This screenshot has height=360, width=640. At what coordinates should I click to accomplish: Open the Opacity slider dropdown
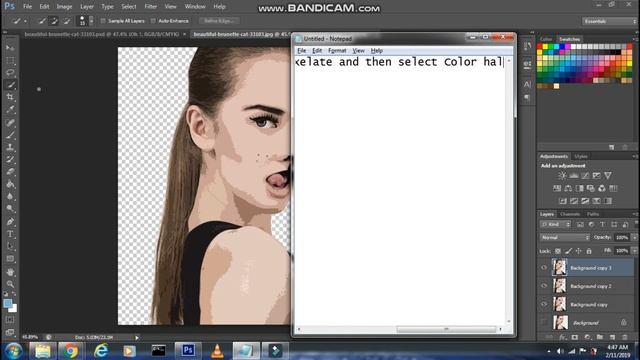(x=635, y=238)
